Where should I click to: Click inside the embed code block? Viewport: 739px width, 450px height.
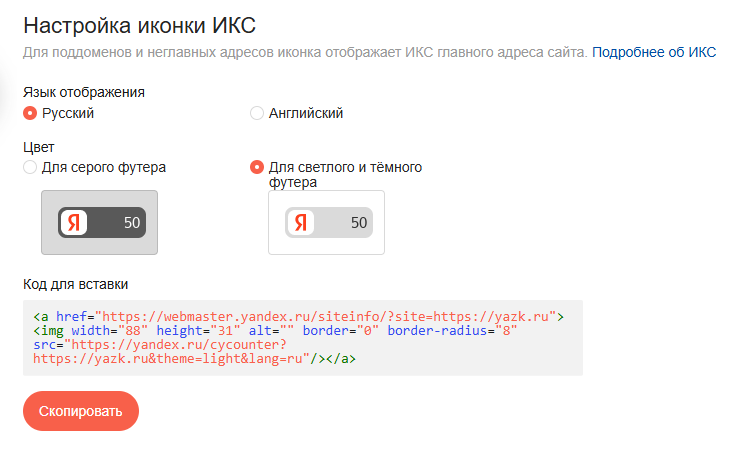[303, 338]
